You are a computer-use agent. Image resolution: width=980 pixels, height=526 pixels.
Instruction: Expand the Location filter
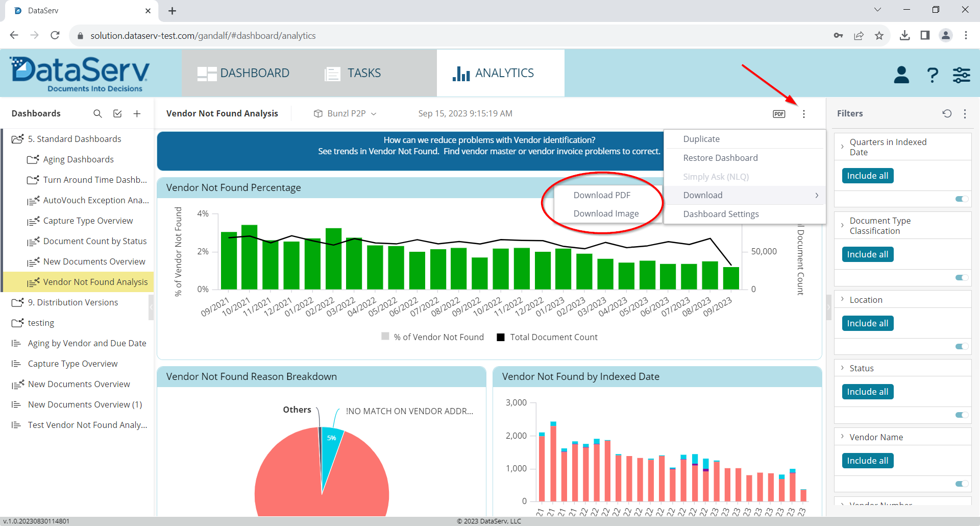[842, 299]
